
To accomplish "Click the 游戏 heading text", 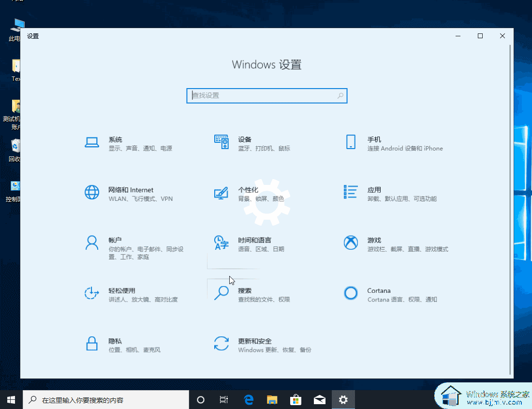I will coord(374,240).
